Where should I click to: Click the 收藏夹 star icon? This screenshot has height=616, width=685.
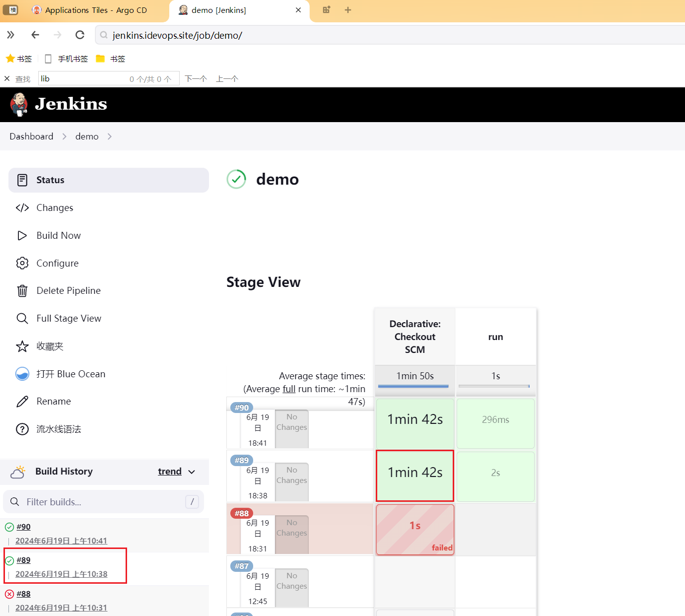[x=22, y=346]
